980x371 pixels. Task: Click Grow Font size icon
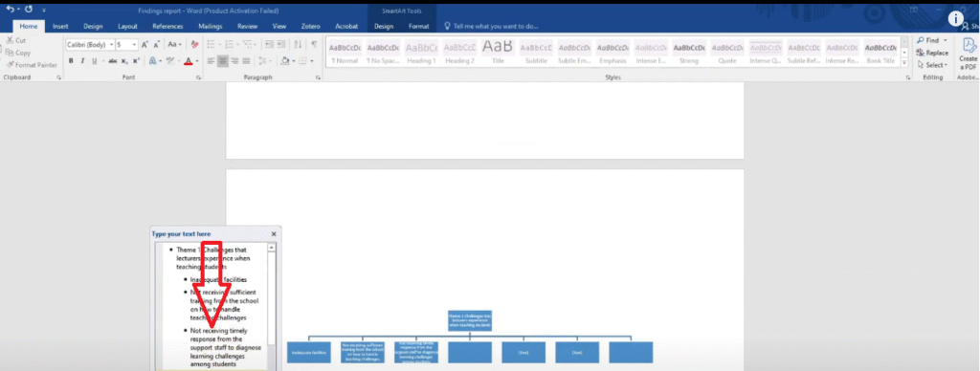click(x=145, y=45)
